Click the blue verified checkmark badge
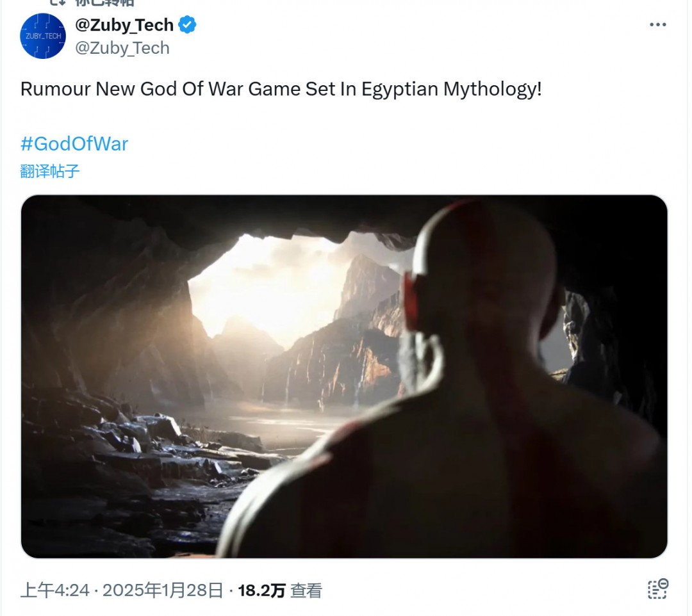This screenshot has width=692, height=616. [187, 25]
